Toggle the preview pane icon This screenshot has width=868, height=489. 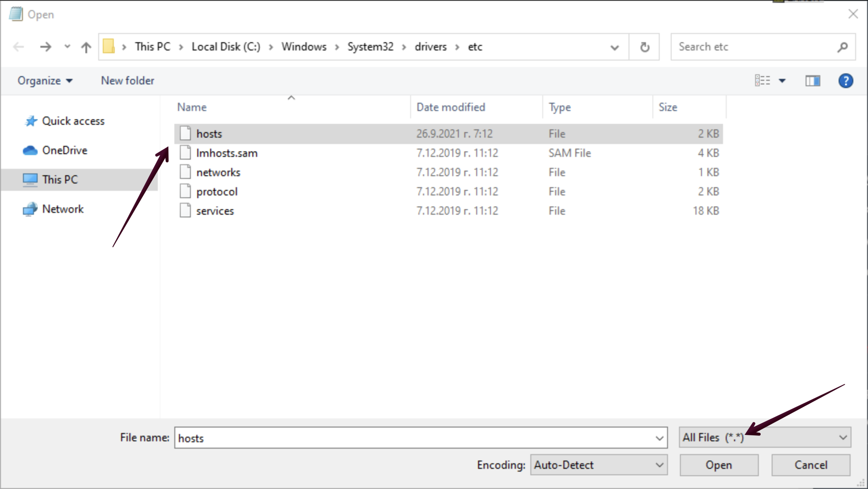pyautogui.click(x=812, y=81)
